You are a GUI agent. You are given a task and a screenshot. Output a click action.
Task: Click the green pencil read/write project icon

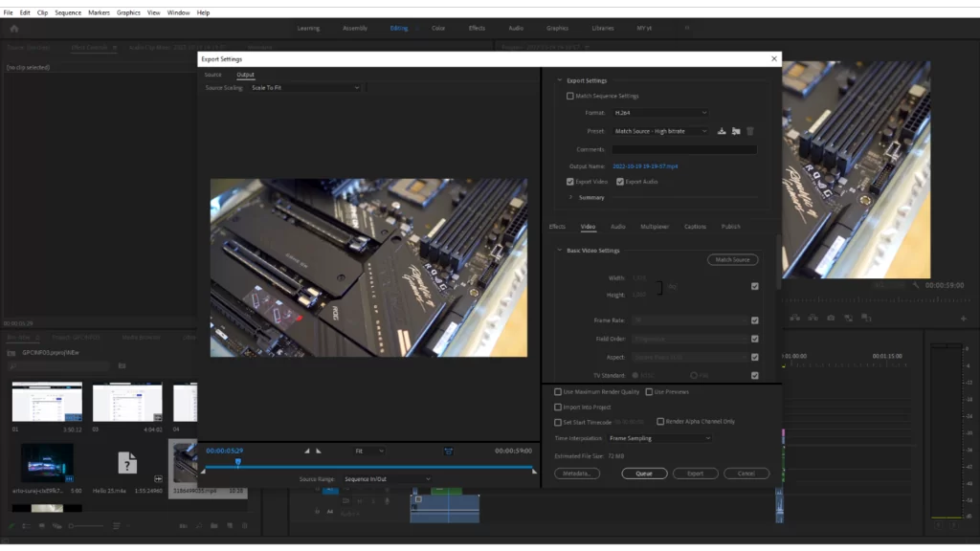click(x=11, y=526)
